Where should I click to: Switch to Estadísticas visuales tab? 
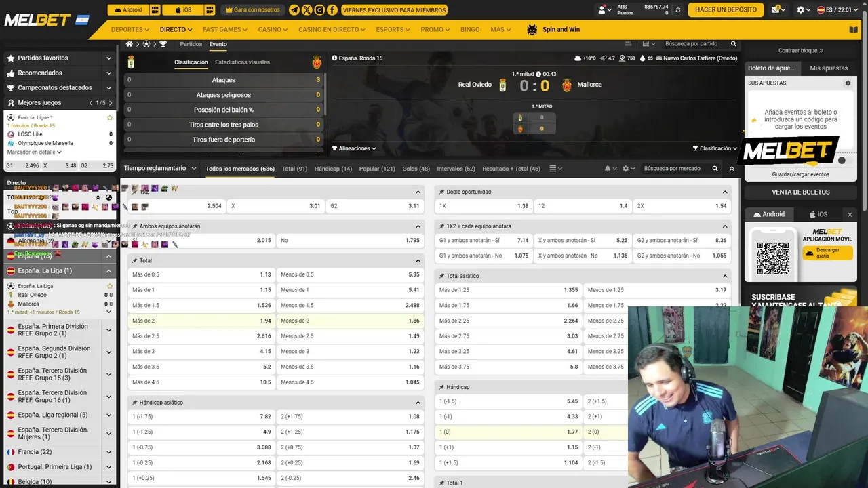click(242, 62)
